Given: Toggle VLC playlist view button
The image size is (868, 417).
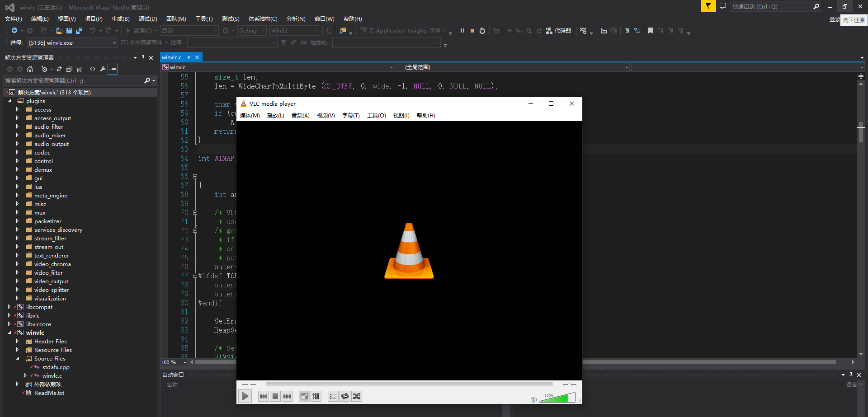Looking at the screenshot, I should tap(333, 396).
